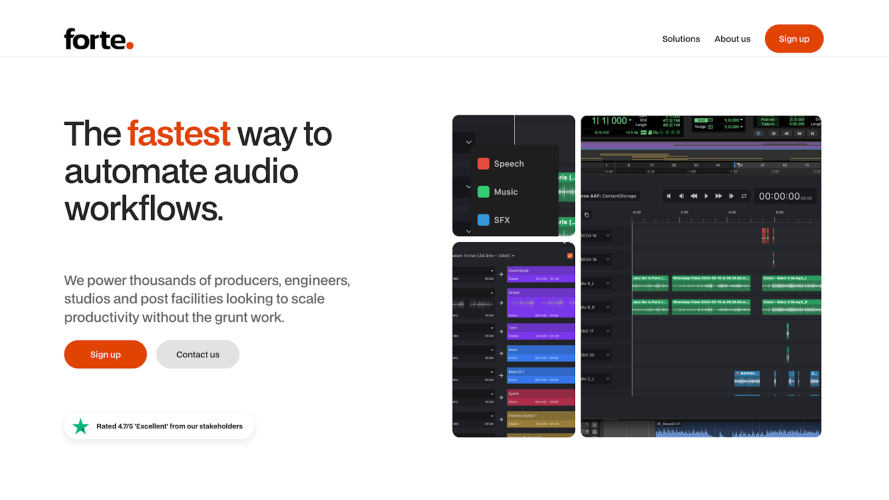Image resolution: width=889 pixels, height=500 pixels.
Task: Click the header Sign up button
Action: [x=794, y=39]
